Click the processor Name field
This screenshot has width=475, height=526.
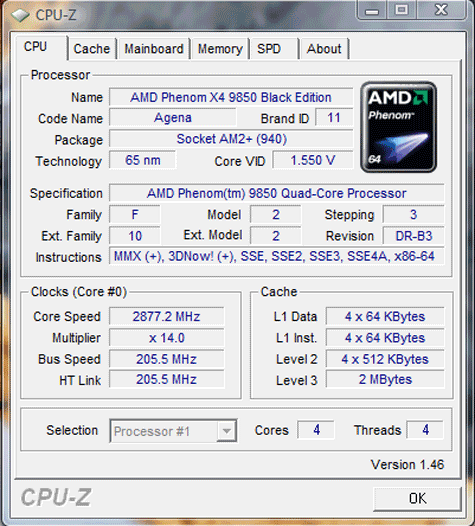click(231, 97)
